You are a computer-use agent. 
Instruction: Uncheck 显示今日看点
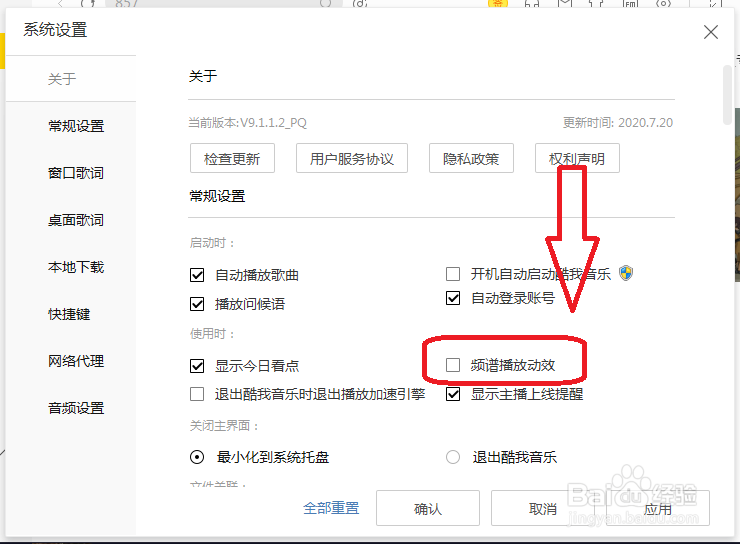(x=197, y=366)
